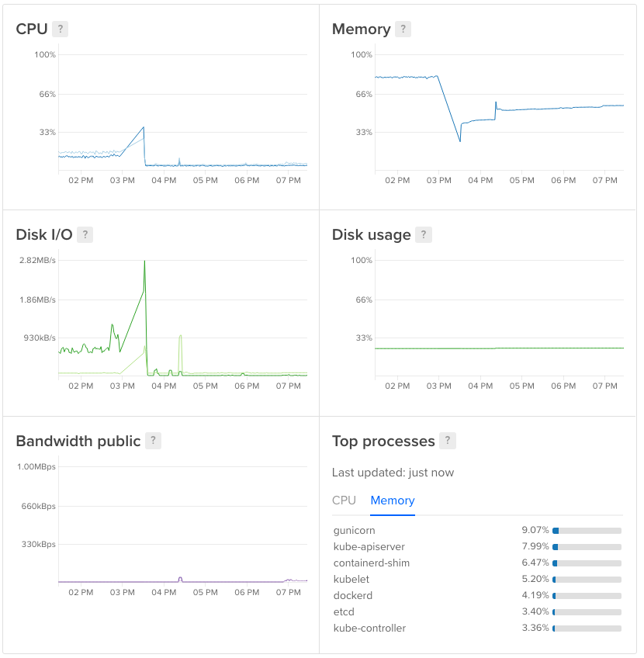644x658 pixels.
Task: Click the dockerd process name
Action: click(x=353, y=595)
